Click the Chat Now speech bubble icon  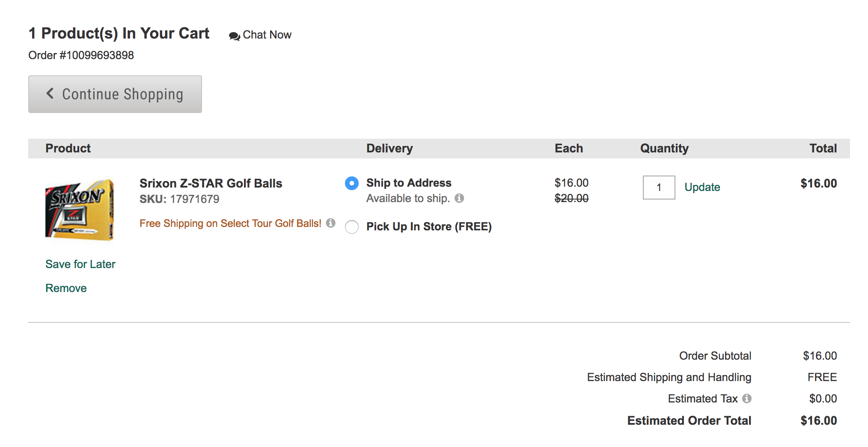[234, 36]
